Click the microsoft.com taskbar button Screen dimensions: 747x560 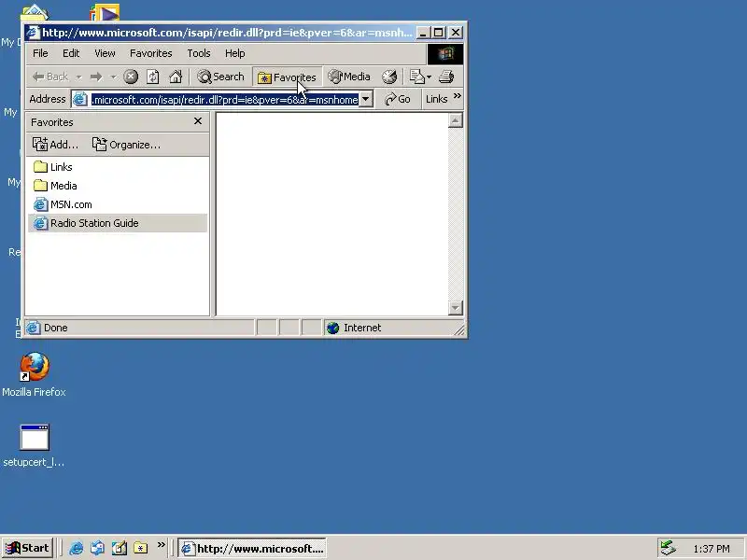pyautogui.click(x=252, y=548)
